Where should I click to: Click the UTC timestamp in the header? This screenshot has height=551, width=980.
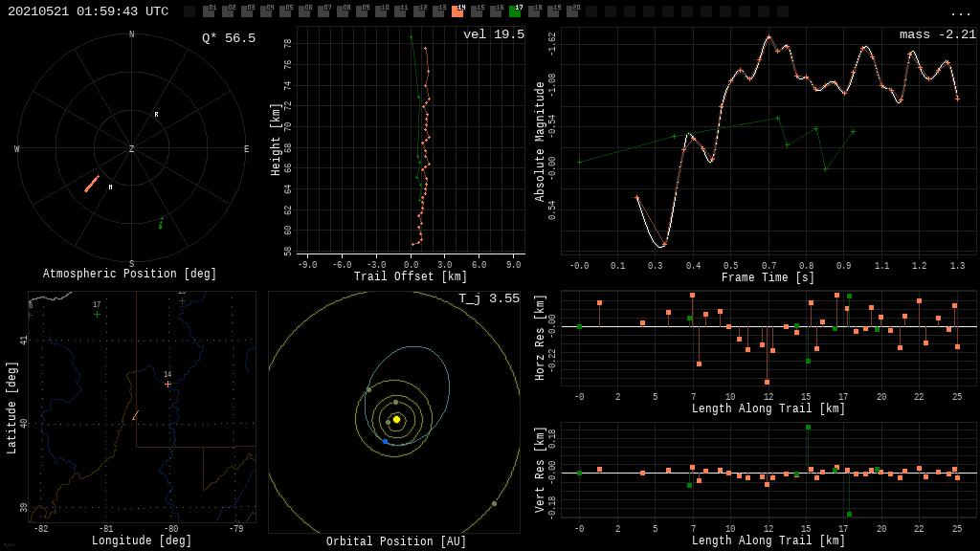[88, 11]
